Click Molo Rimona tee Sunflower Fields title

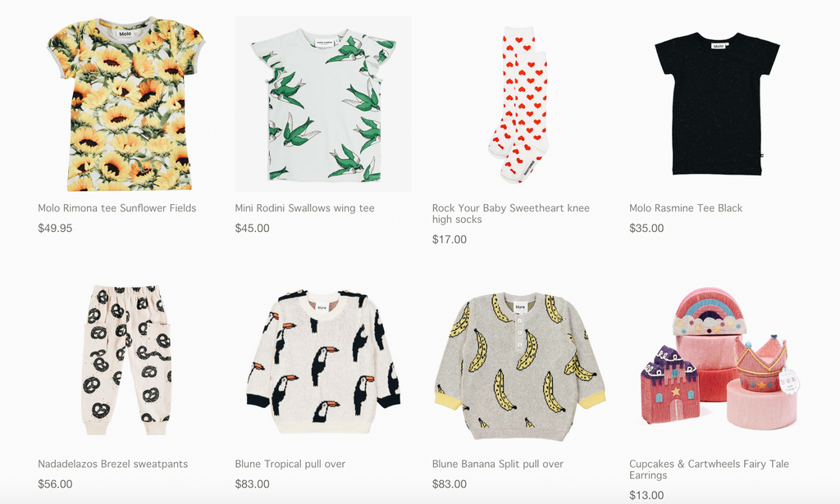(116, 208)
